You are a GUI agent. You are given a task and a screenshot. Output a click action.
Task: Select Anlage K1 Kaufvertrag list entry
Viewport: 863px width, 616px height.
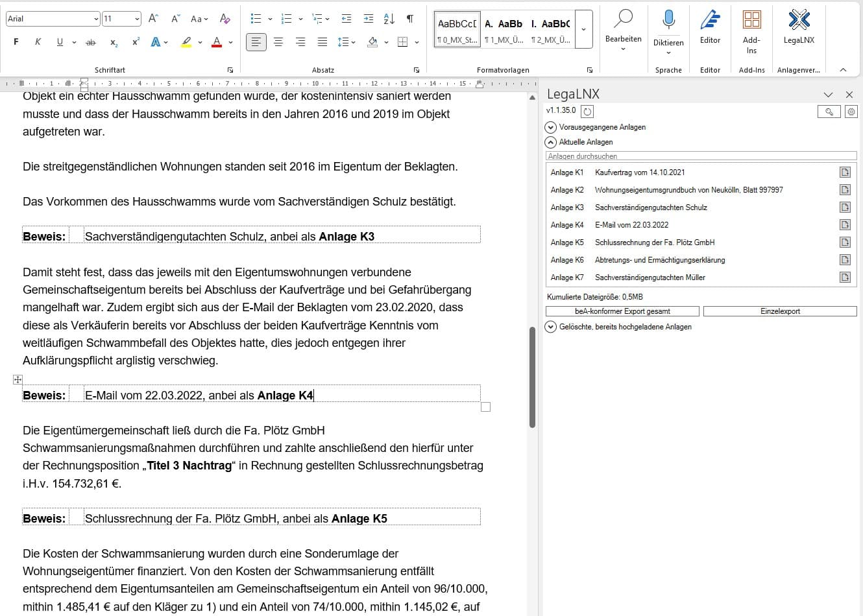coord(639,172)
